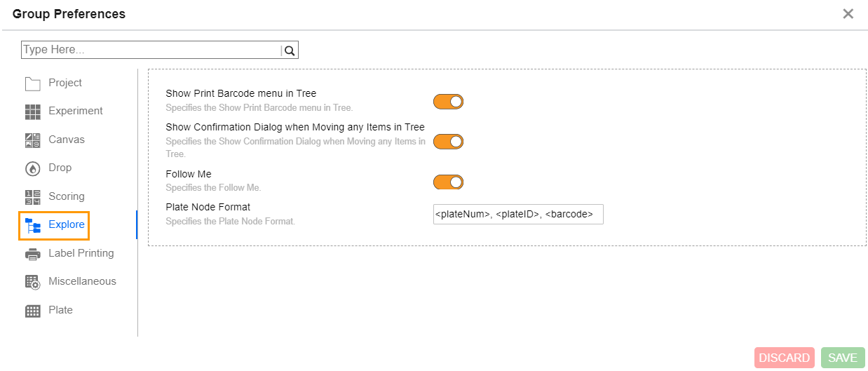The image size is (868, 371).
Task: Go to the Label Printing text label
Action: click(81, 253)
